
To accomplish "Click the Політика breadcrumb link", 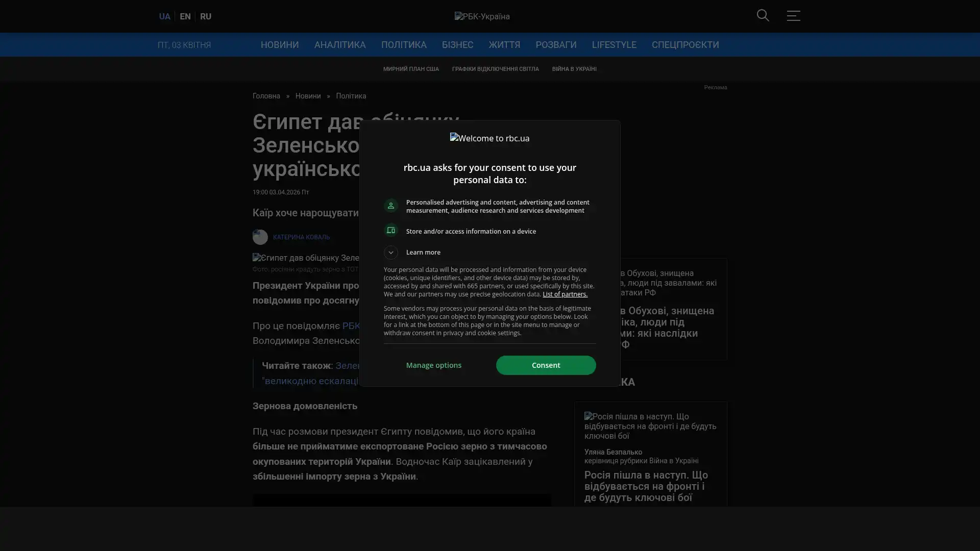I will (x=351, y=96).
